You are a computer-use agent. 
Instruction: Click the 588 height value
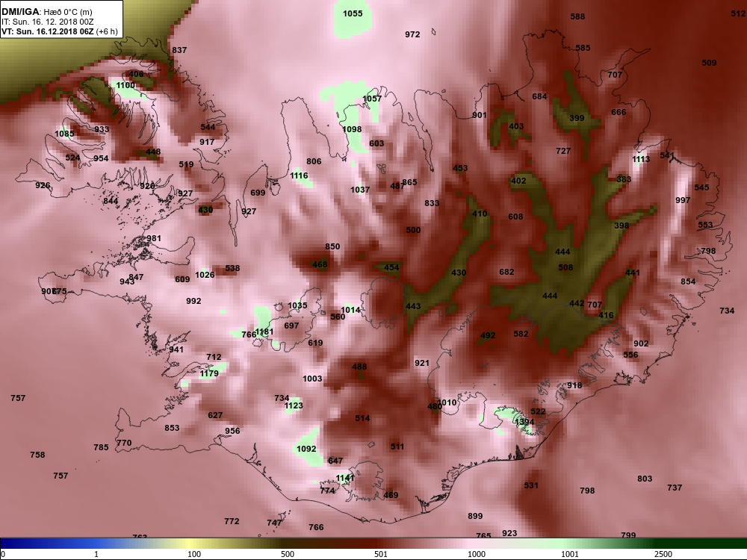[x=577, y=16]
